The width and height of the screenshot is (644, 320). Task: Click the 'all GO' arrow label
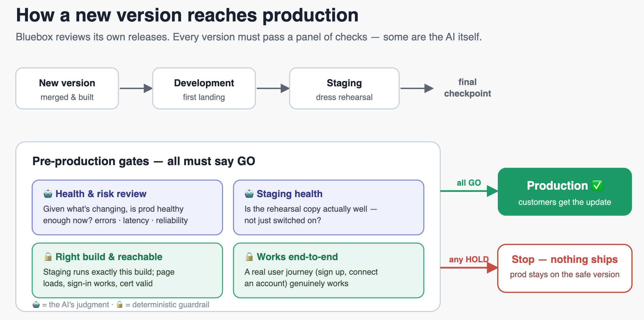[469, 183]
